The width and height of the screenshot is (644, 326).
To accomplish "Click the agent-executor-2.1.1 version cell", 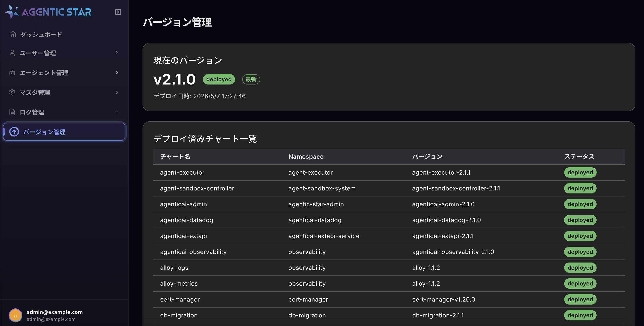I will coord(441,172).
